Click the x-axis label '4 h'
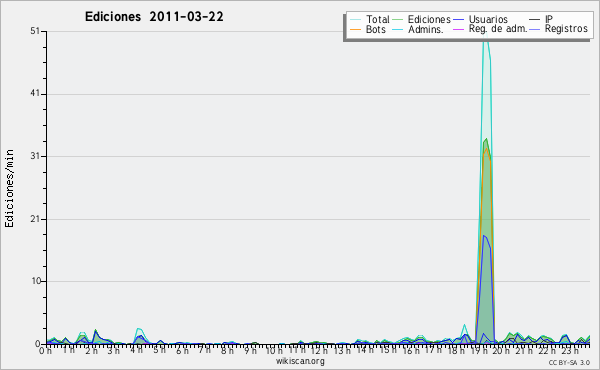The width and height of the screenshot is (600, 370). point(136,350)
